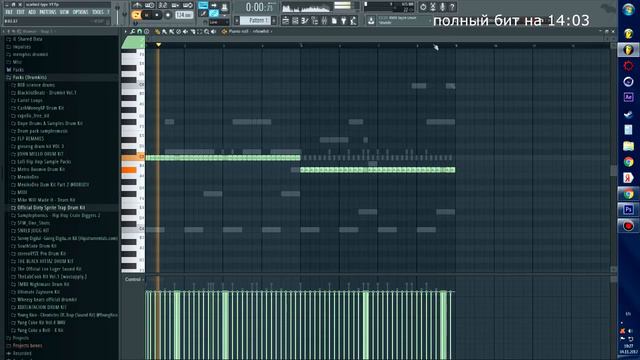Screen dimensions: 640x360
Task: Select the next pattern arrow
Action: [274, 20]
